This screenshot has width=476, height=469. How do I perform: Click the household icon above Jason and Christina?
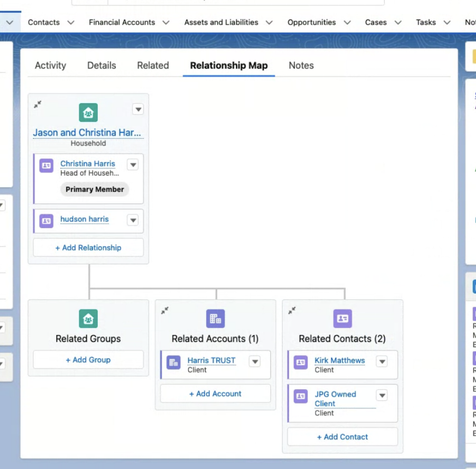tap(88, 112)
